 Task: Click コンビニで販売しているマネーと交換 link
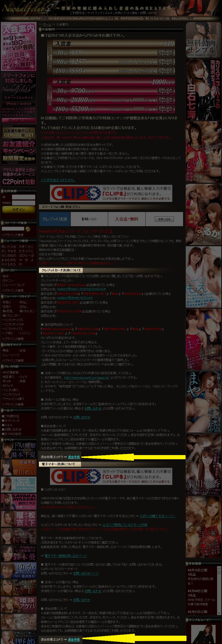(x=125, y=525)
